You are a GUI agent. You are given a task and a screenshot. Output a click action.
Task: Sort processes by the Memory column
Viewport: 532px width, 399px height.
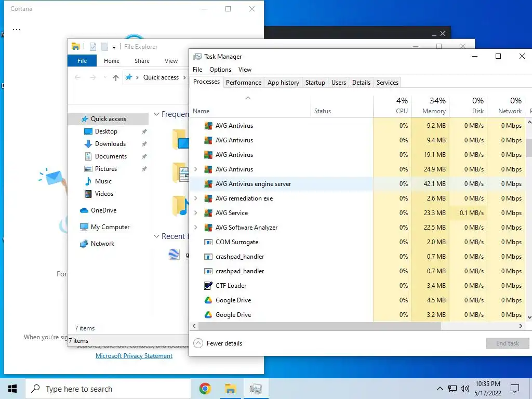(x=430, y=107)
